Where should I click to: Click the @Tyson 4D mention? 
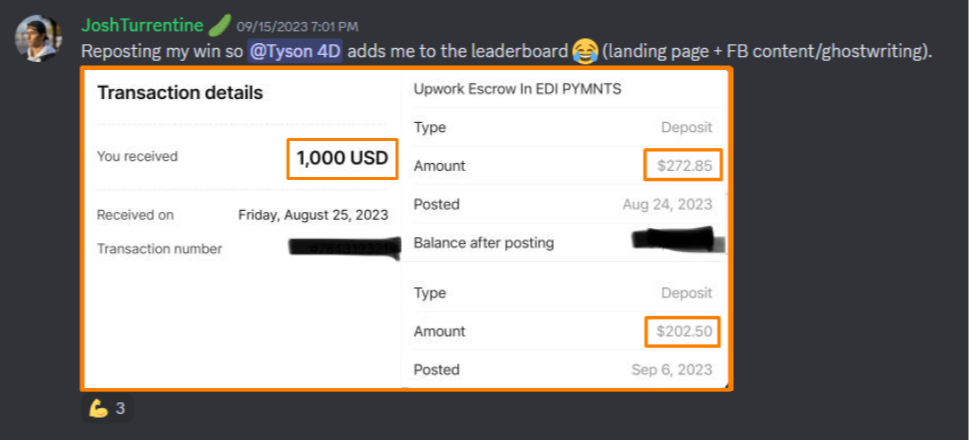tap(295, 50)
